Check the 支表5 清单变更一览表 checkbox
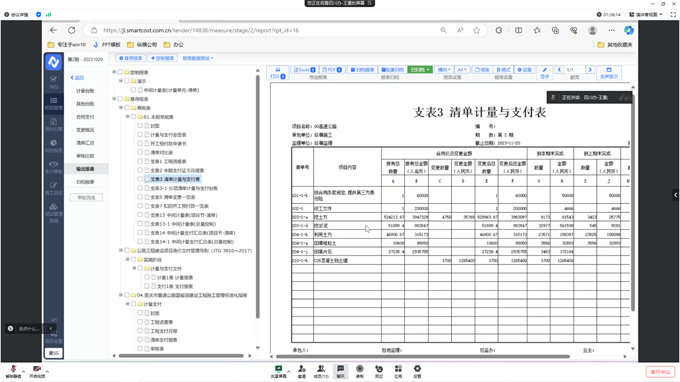The height and width of the screenshot is (382, 680). click(140, 196)
